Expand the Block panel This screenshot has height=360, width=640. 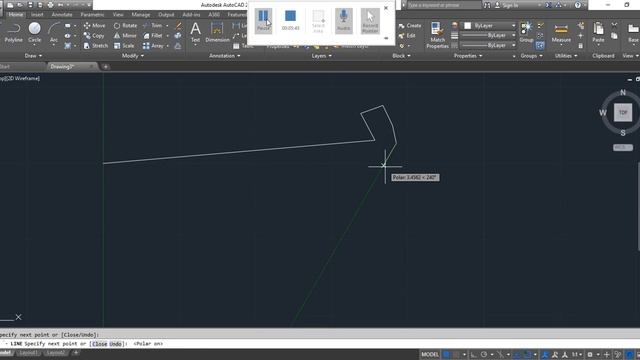tap(401, 56)
